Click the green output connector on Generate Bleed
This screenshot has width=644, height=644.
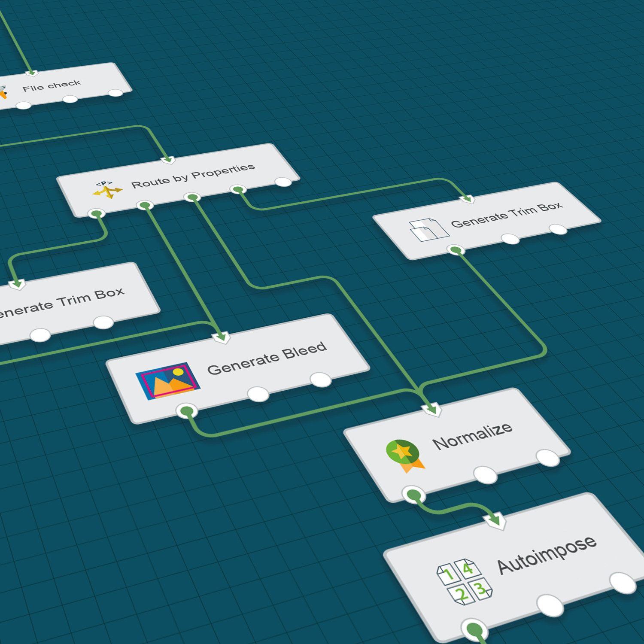[187, 411]
